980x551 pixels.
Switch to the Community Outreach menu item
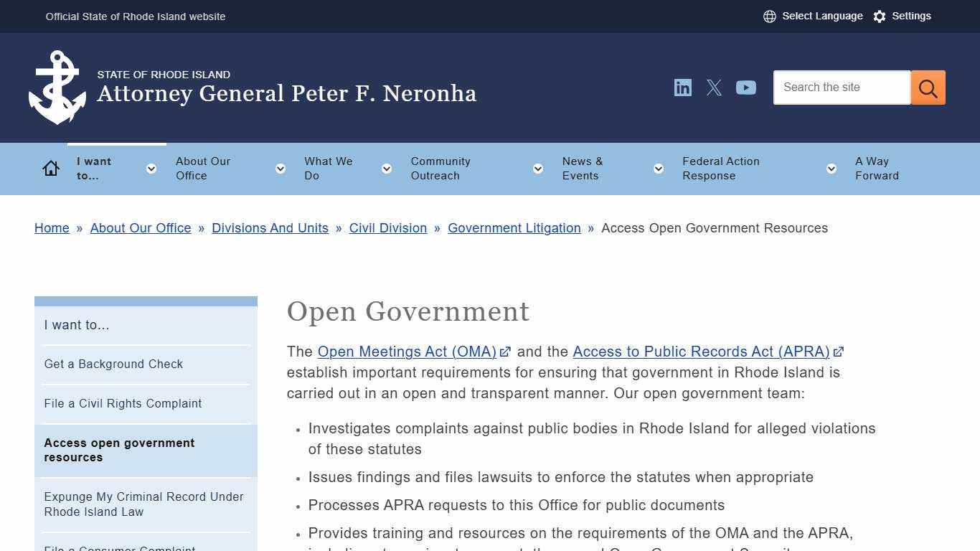pos(440,169)
